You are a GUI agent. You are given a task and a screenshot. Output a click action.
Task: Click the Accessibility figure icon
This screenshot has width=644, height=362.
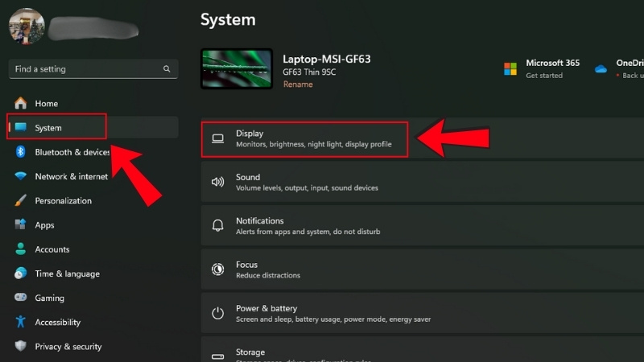click(20, 322)
